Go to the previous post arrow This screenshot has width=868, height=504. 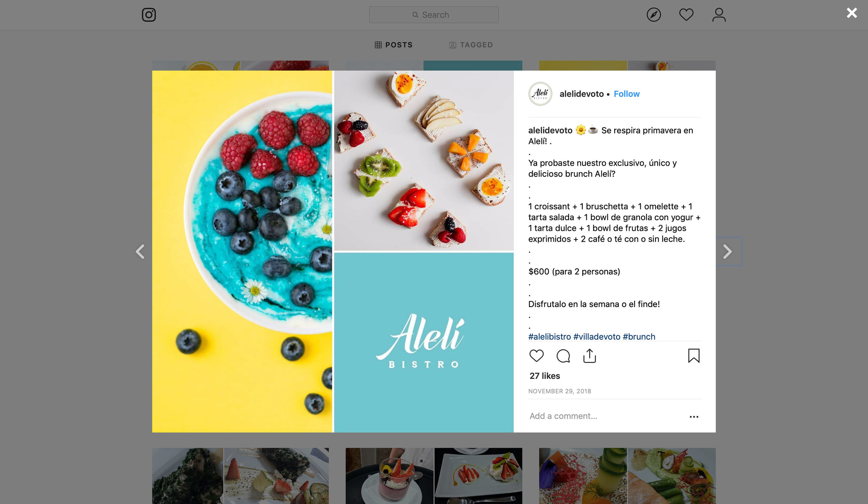[140, 252]
